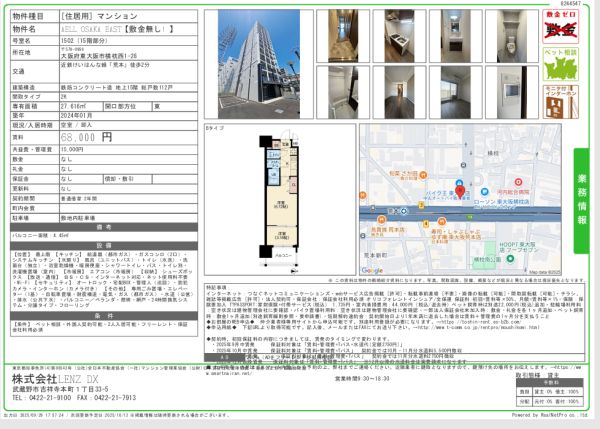Viewport: 600px width, 429px height.
Task: Click the Powered by RealNetPro footer text
Action: tap(550, 415)
